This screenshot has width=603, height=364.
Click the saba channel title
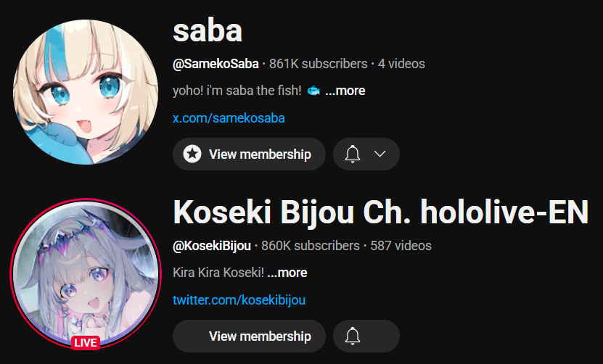(x=208, y=31)
